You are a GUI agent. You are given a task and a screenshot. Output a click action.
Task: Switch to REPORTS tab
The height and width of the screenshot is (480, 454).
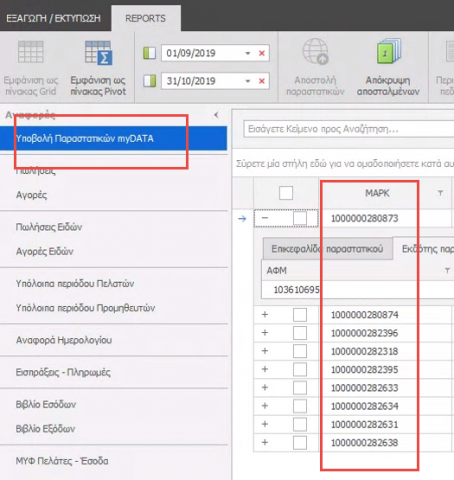tap(146, 18)
